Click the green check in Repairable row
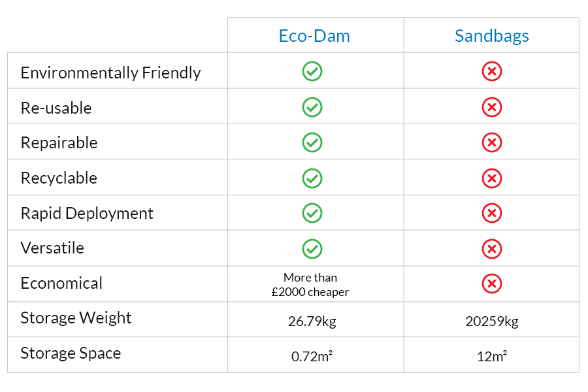This screenshot has height=392, width=588. click(x=312, y=142)
